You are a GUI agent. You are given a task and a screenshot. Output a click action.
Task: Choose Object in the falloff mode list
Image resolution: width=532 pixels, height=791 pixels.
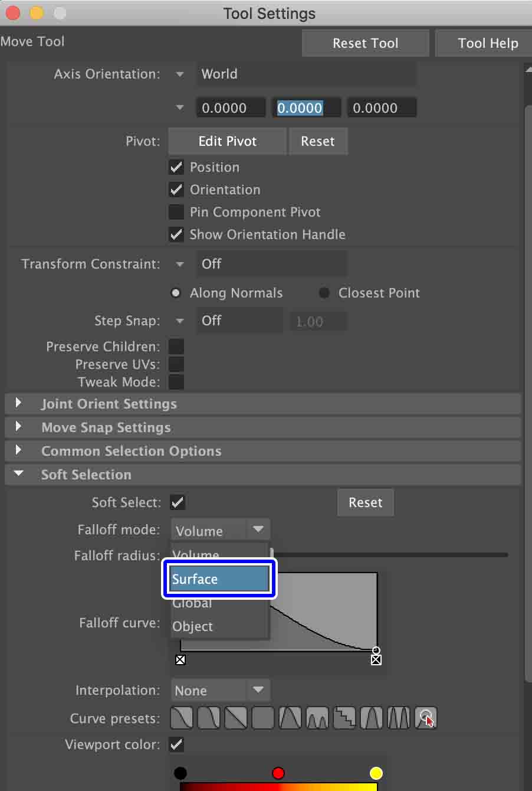click(193, 626)
